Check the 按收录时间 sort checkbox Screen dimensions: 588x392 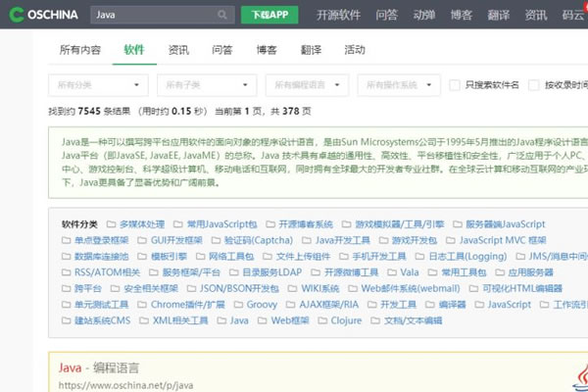(x=534, y=85)
